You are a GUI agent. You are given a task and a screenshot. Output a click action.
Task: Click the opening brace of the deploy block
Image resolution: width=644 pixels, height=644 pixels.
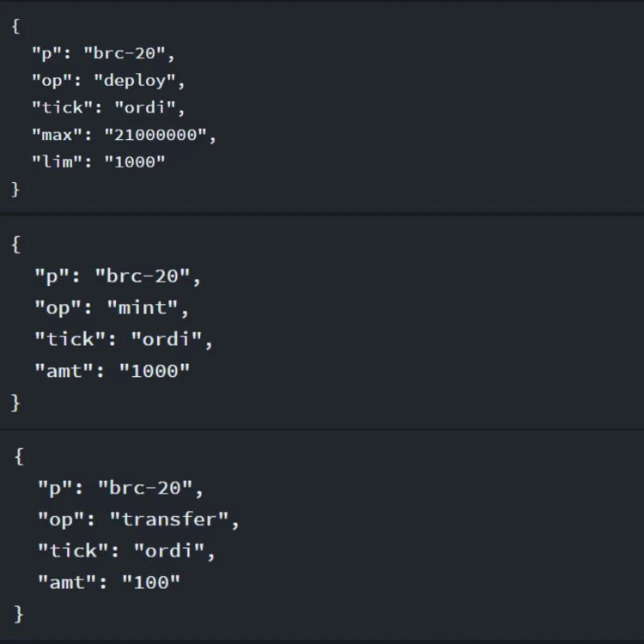click(15, 26)
